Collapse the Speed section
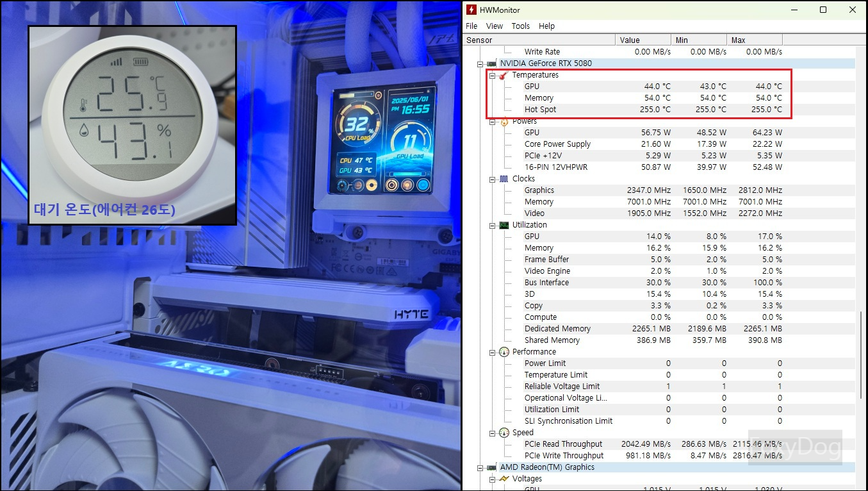This screenshot has width=868, height=491. pyautogui.click(x=492, y=433)
